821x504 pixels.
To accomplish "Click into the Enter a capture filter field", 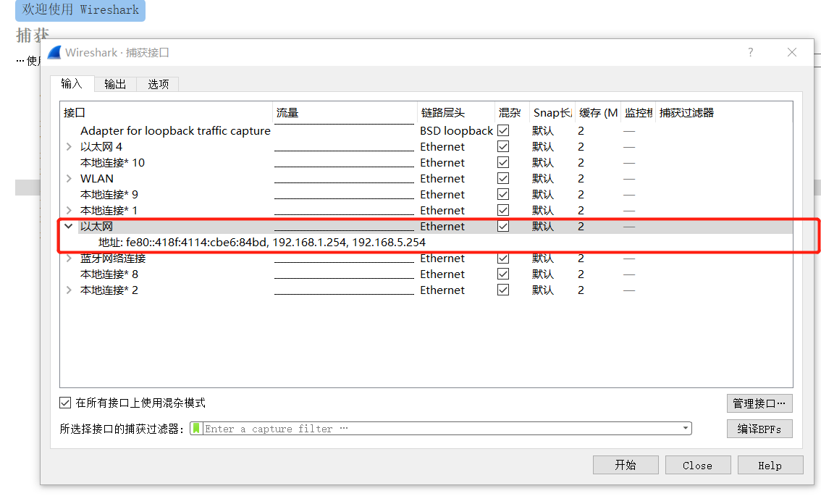I will coord(441,429).
